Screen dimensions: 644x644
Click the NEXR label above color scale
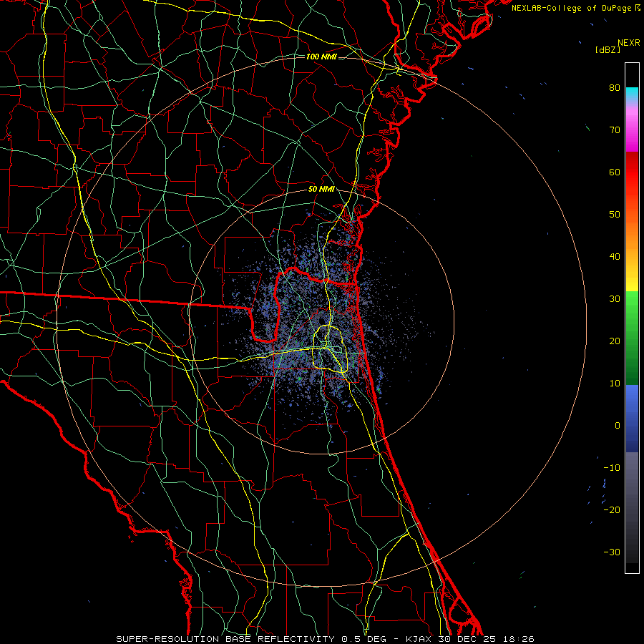point(629,43)
